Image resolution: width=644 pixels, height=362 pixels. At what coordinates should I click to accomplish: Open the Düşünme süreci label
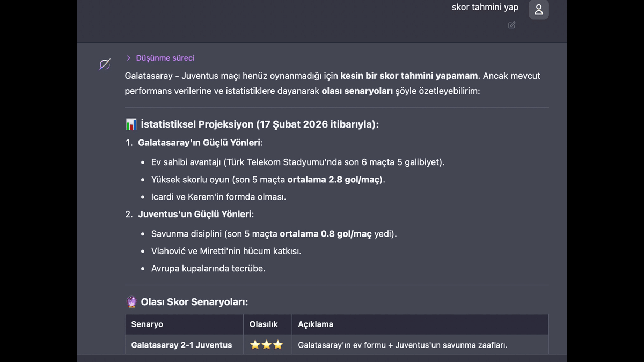(165, 58)
